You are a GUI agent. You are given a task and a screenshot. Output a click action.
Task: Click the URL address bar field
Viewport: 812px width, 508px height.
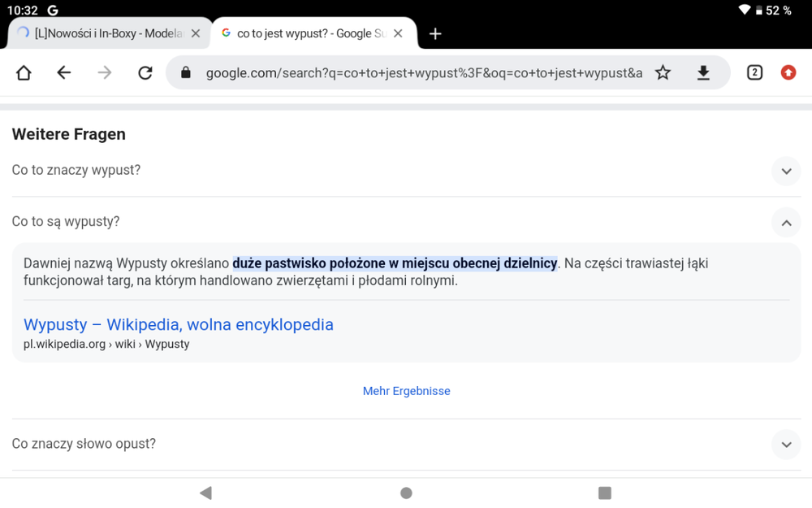(x=422, y=73)
